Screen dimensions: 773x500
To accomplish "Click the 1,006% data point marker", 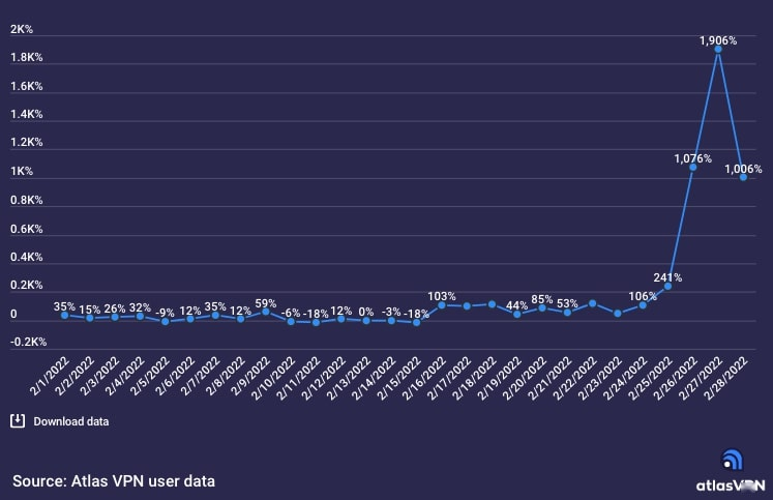I will point(743,177).
